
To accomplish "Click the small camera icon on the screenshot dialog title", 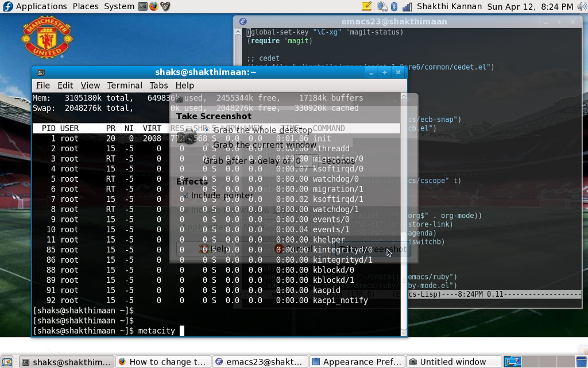I will (x=179, y=99).
